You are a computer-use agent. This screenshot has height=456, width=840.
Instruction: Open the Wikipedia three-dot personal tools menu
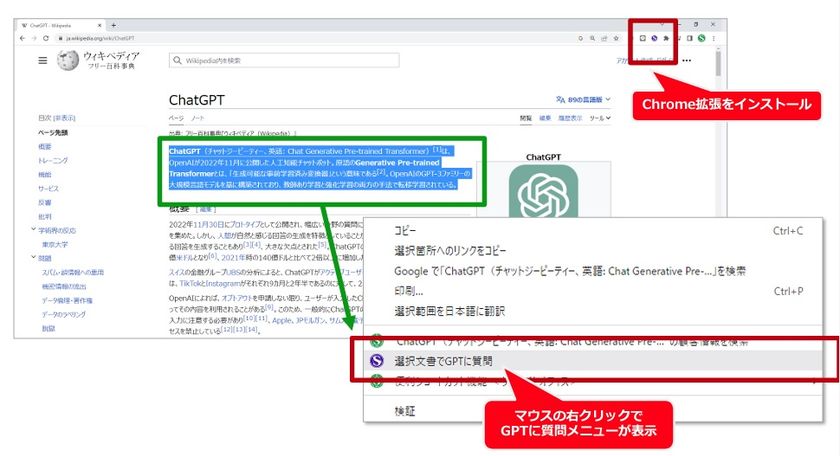(x=687, y=61)
